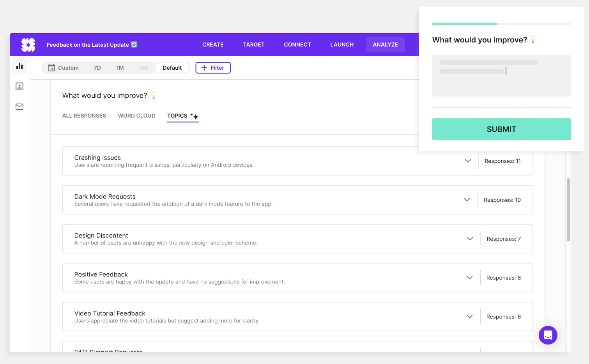Expand the Video Tutorial Feedback chevron
Viewport: 589px width, 364px height.
(470, 317)
